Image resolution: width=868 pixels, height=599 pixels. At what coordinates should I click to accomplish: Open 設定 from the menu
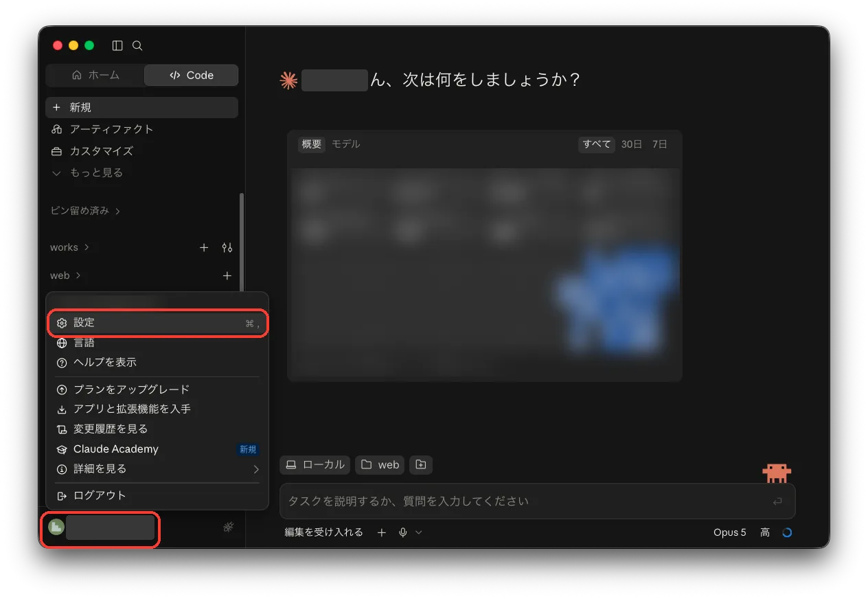tap(157, 323)
